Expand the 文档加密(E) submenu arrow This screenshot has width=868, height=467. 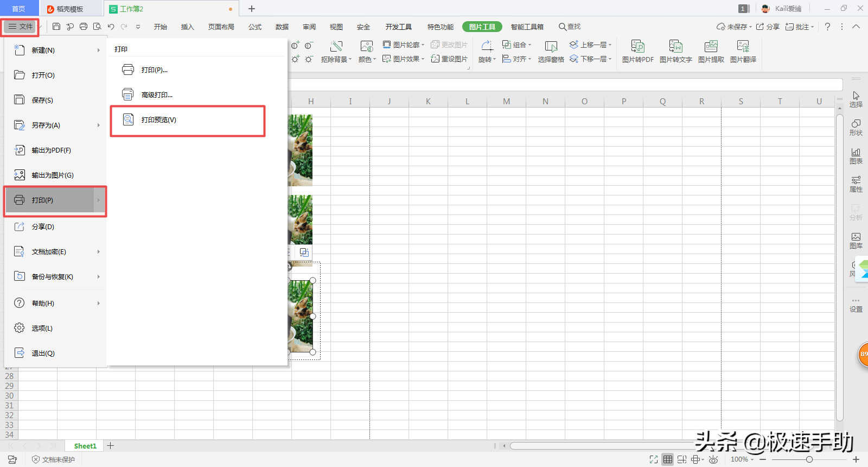coord(99,251)
